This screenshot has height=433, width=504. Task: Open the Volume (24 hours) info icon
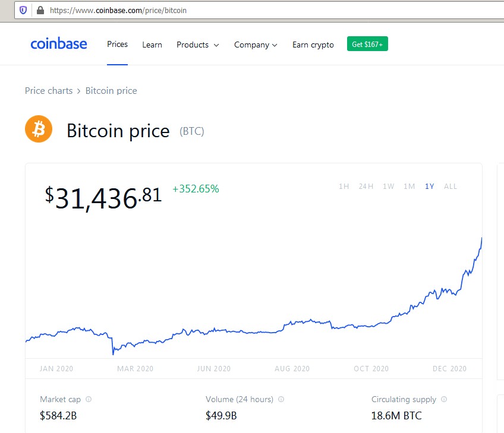pyautogui.click(x=281, y=399)
